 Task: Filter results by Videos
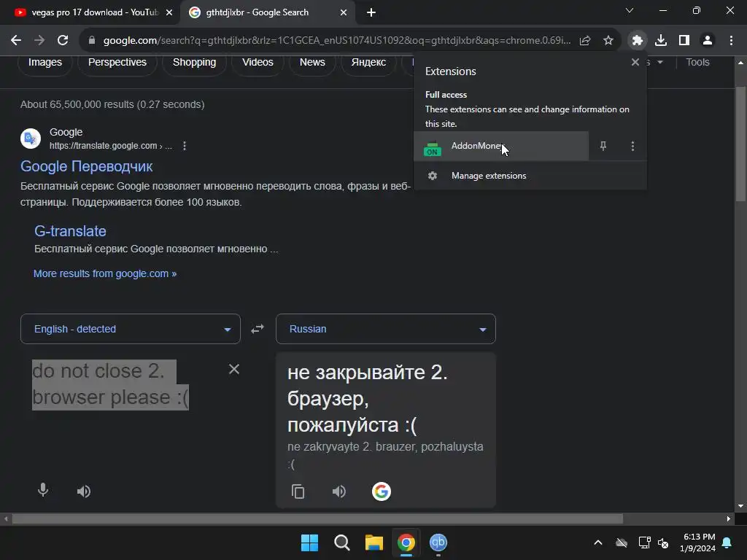point(258,63)
